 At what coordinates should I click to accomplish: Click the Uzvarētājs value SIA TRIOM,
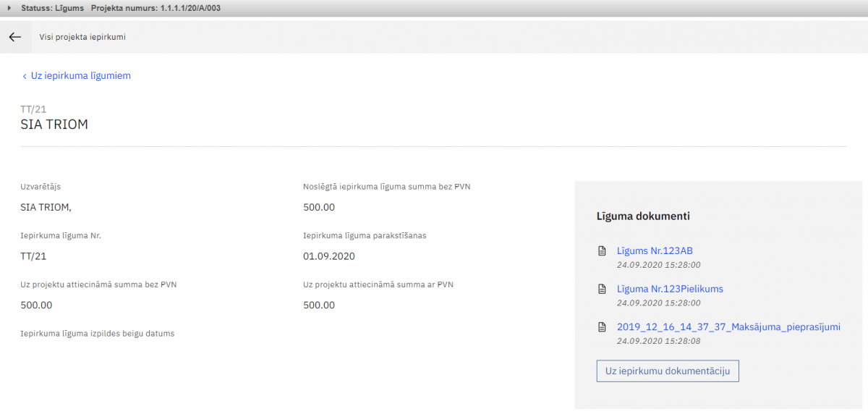click(x=46, y=207)
